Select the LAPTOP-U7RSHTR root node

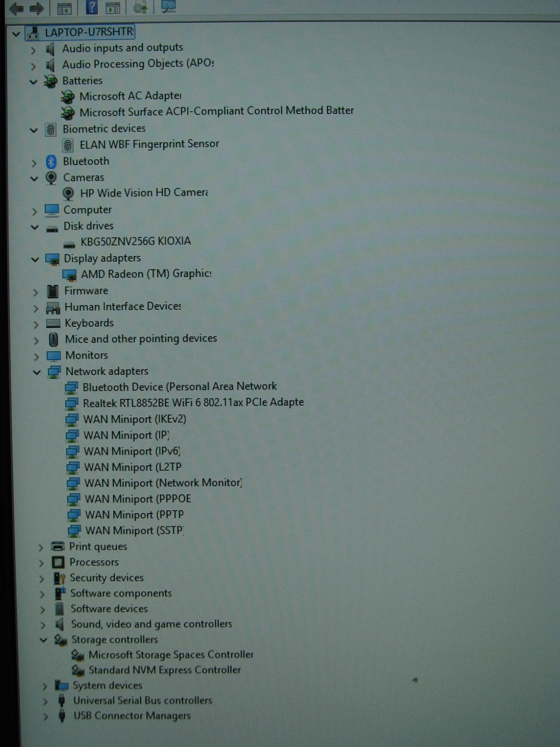click(x=88, y=32)
